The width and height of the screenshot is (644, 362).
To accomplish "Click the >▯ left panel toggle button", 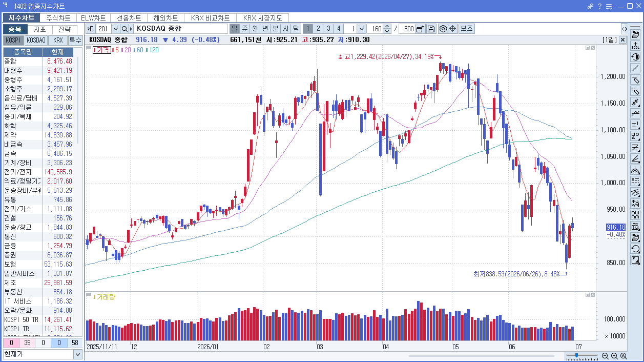I will 90,29.
